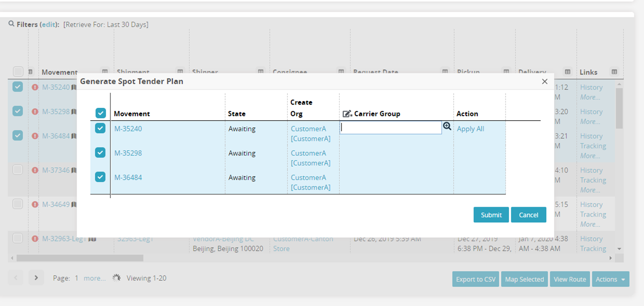
Task: Click the map icon beside M-34649
Action: tap(74, 204)
